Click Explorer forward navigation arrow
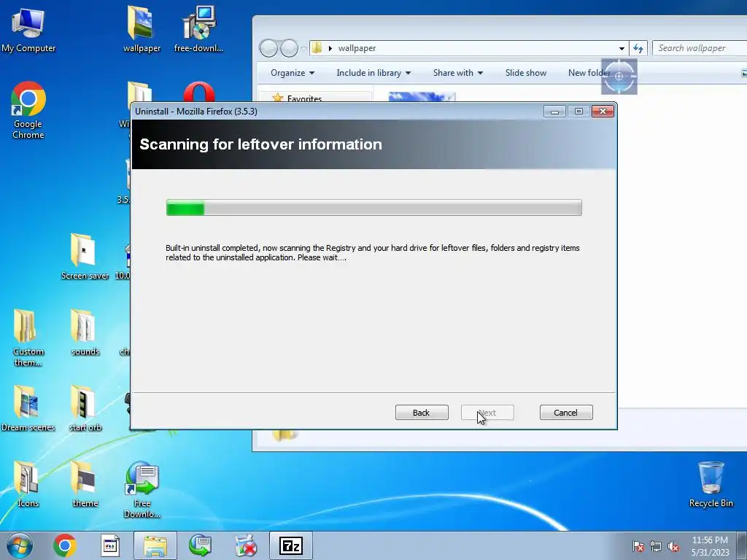Screen dimensions: 747x560 pyautogui.click(x=289, y=48)
